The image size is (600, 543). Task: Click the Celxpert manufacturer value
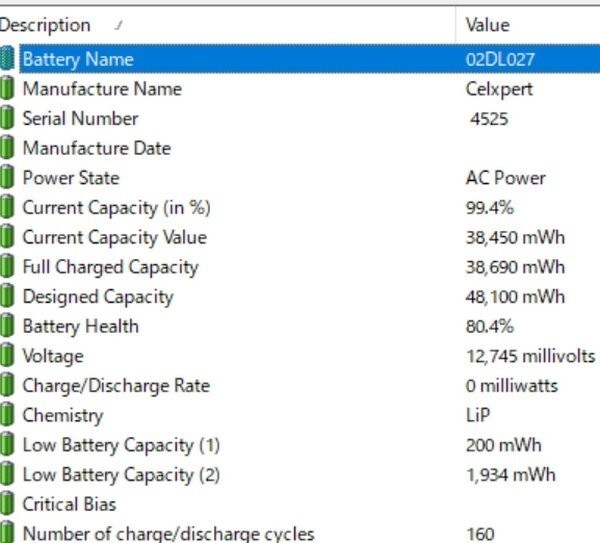point(499,90)
